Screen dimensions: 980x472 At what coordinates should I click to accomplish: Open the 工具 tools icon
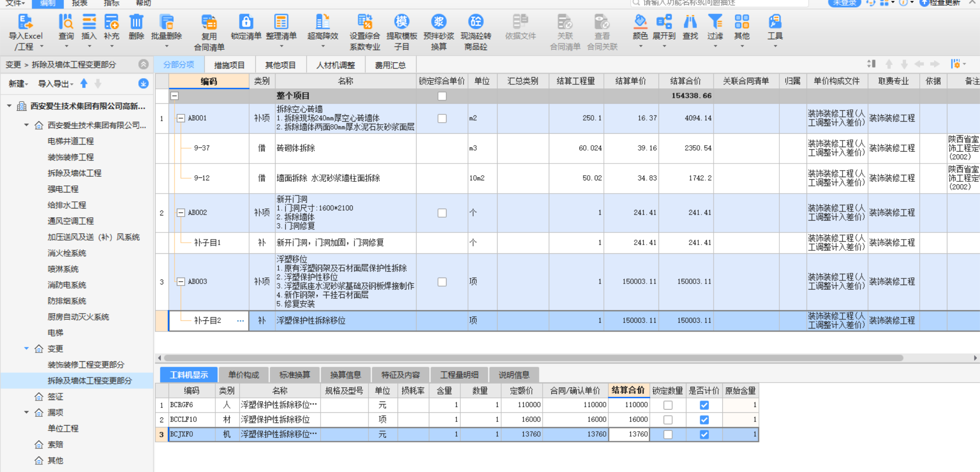(775, 22)
